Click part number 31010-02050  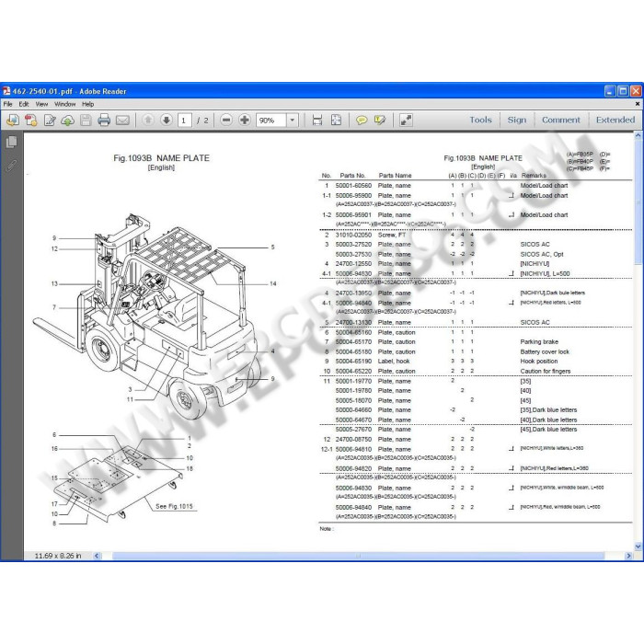click(x=353, y=235)
